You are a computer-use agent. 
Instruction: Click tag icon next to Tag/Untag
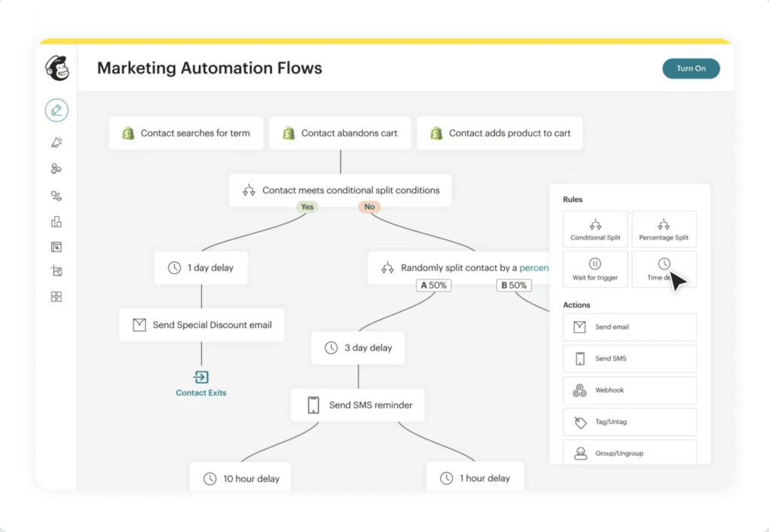coord(581,422)
